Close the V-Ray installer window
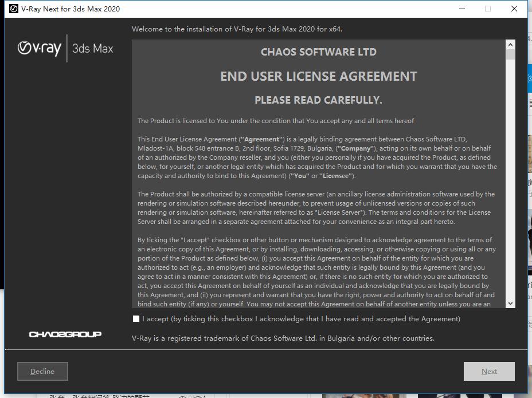The height and width of the screenshot is (398, 532). [514, 9]
